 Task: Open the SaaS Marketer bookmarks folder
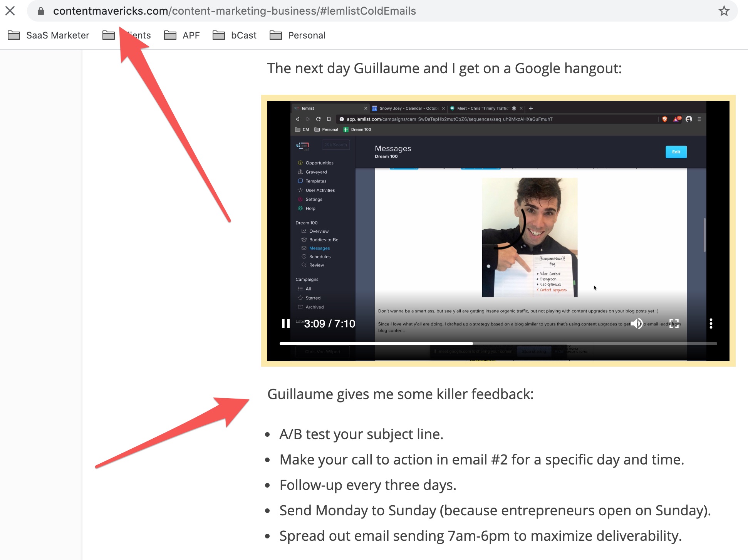tap(49, 35)
